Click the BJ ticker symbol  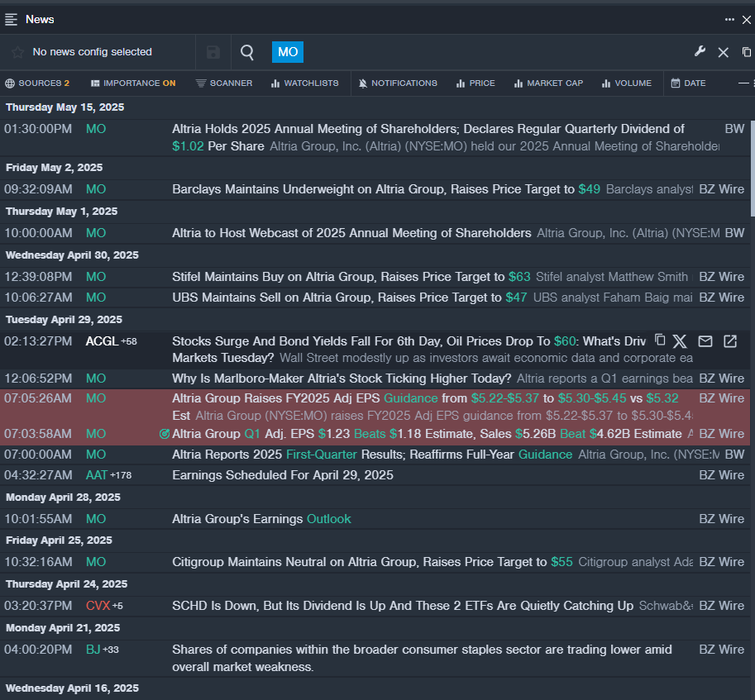93,650
